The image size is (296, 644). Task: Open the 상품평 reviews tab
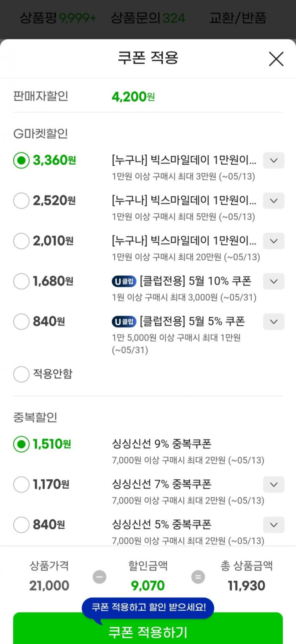point(57,18)
